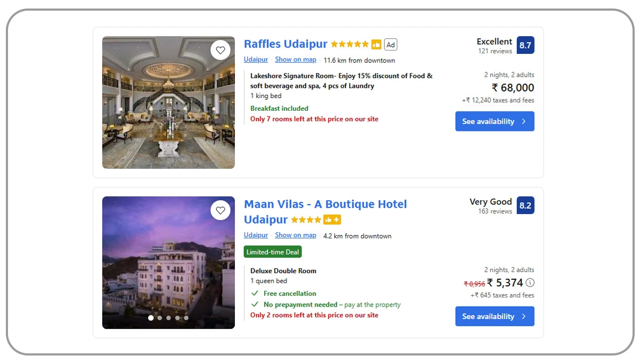Click the 8.2 Very Good score badge

pos(526,205)
